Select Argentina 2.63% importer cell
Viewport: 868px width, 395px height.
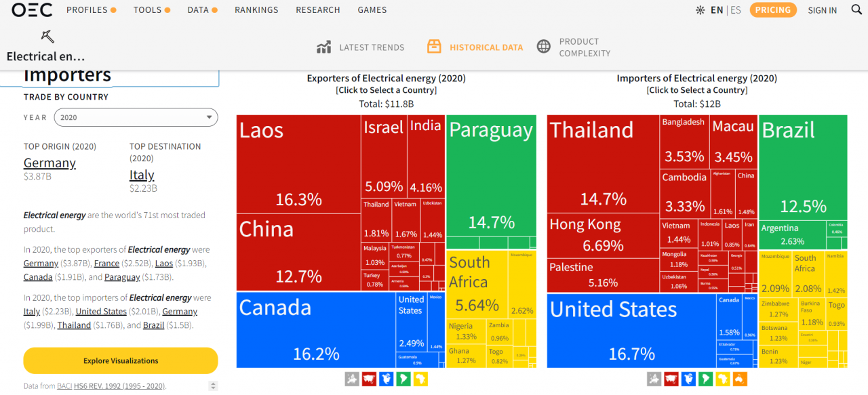tap(793, 235)
